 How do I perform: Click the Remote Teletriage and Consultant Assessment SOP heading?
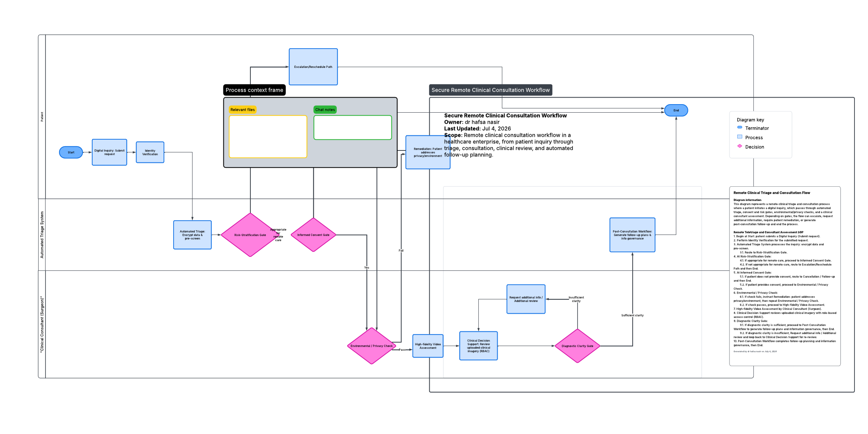pos(768,232)
